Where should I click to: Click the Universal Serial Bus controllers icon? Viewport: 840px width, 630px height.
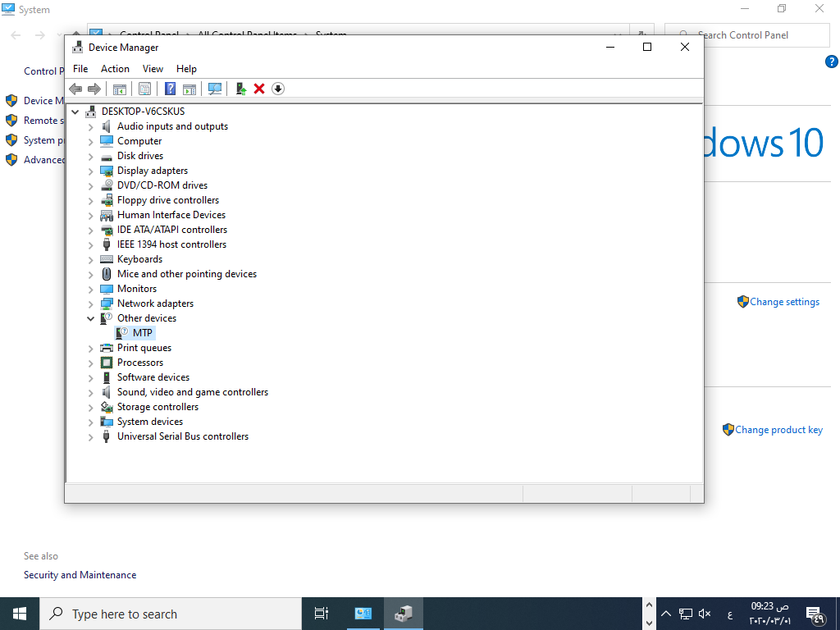[107, 436]
